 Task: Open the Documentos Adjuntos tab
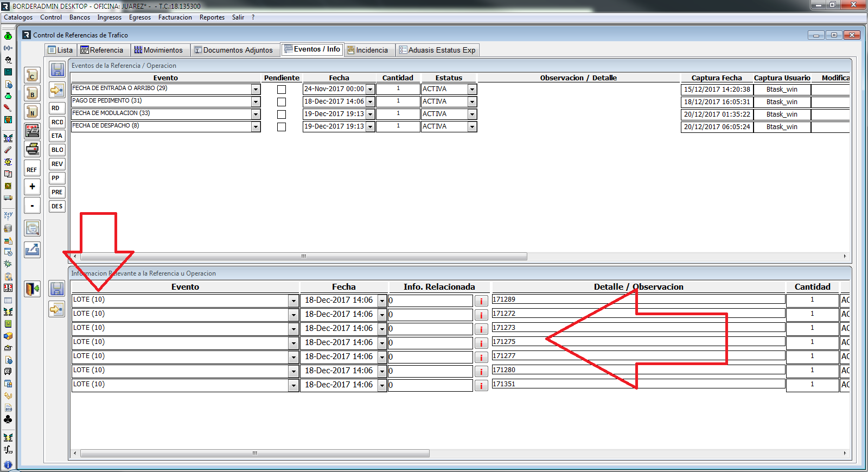pos(234,50)
